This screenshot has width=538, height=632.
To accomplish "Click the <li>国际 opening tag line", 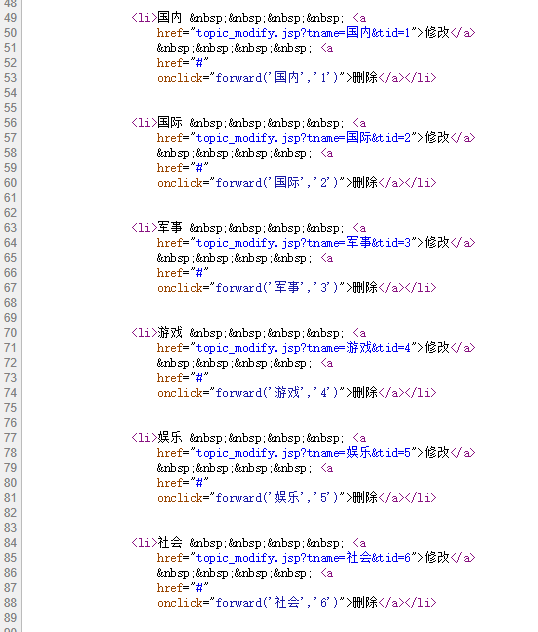I will click(x=249, y=123).
